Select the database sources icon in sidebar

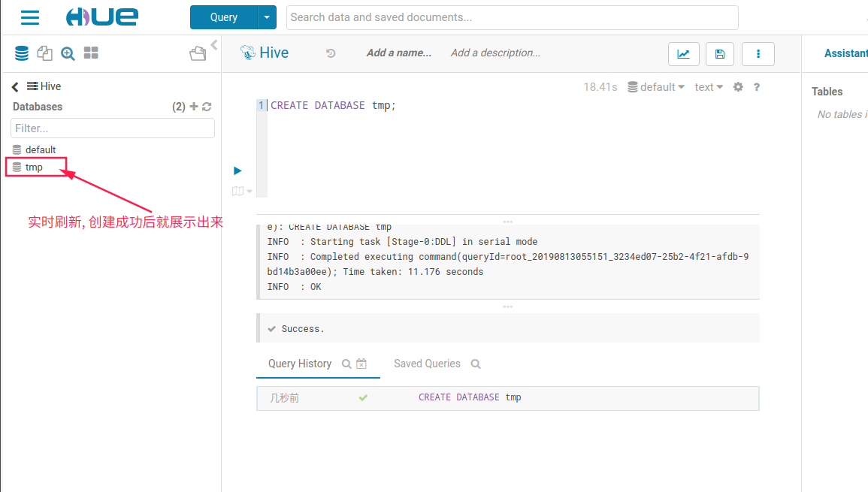[22, 53]
